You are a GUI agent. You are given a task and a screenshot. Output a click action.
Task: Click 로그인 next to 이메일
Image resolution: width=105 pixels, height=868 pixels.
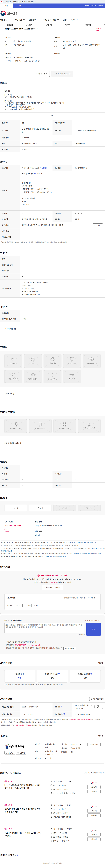tap(36, 605)
